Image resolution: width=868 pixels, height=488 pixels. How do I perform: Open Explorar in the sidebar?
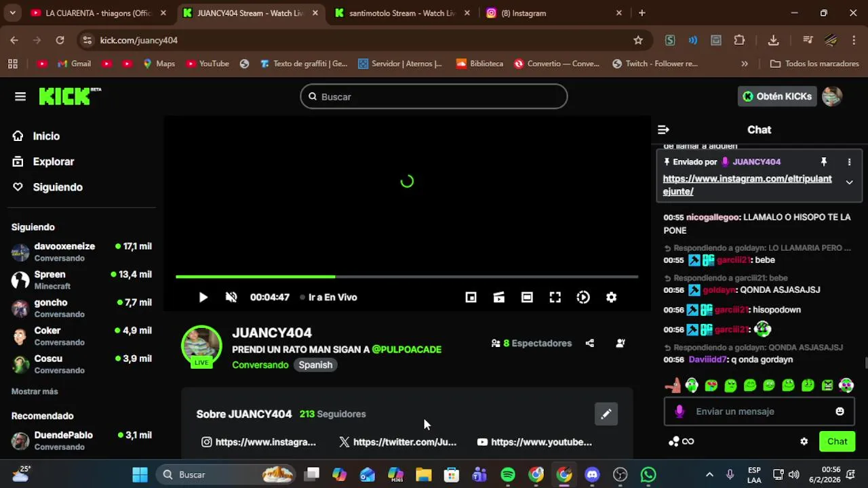[x=43, y=162]
